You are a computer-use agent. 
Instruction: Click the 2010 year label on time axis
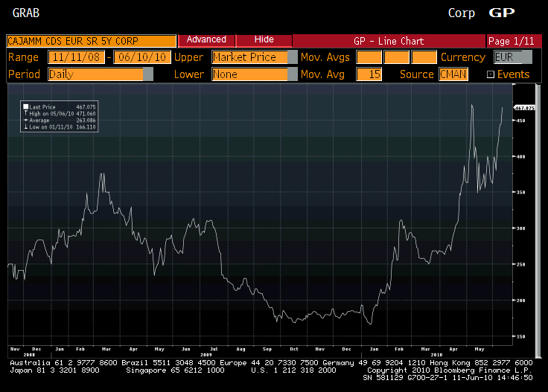[x=436, y=355]
